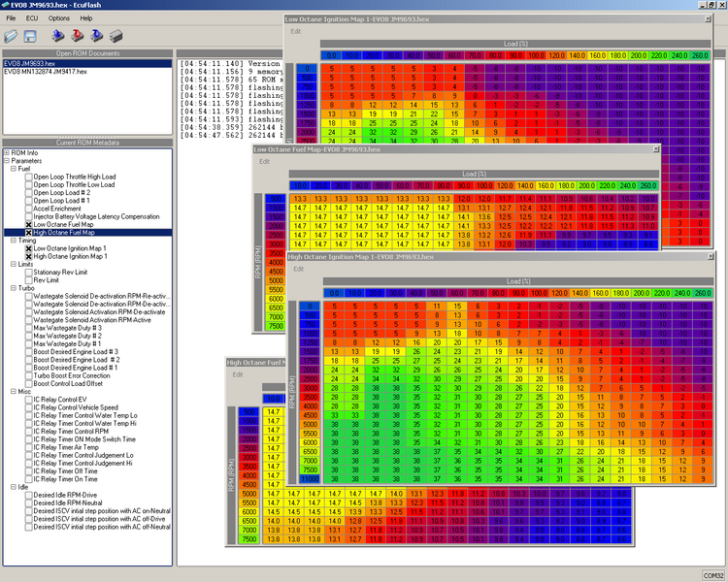728x582 pixels.
Task: Open the Options menu
Action: tap(59, 17)
